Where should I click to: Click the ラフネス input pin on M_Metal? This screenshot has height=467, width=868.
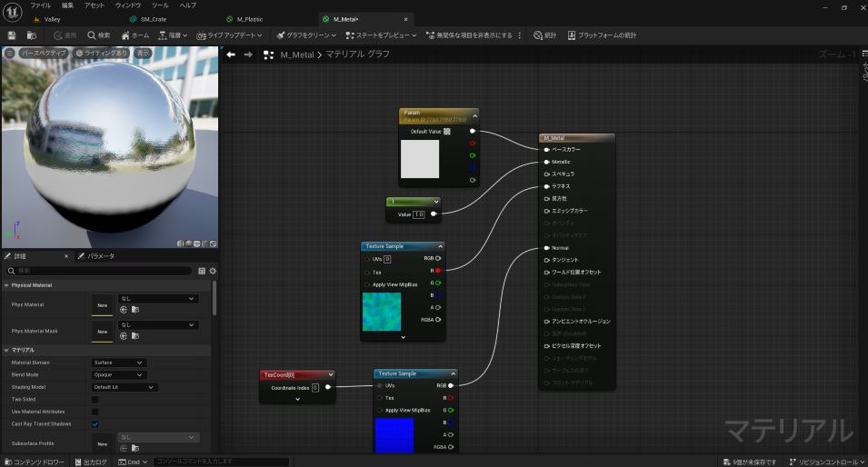pyautogui.click(x=546, y=186)
